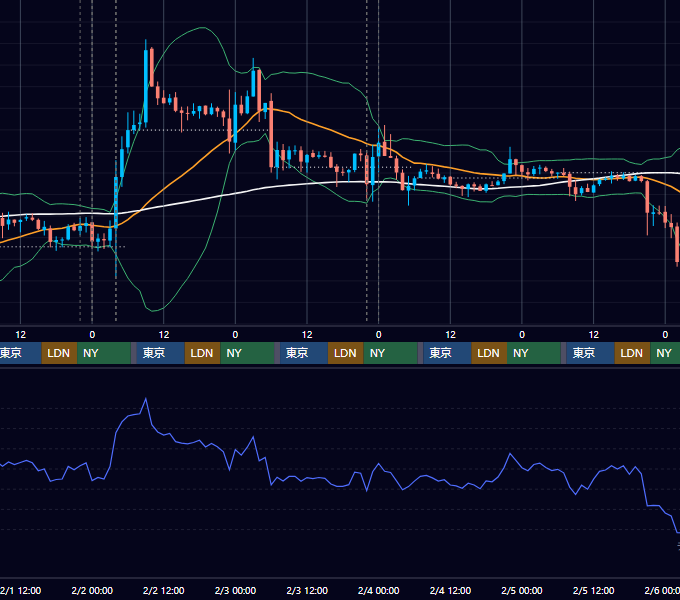Click the '2/1 12:00' date axis label
The height and width of the screenshot is (600, 680).
point(20,590)
